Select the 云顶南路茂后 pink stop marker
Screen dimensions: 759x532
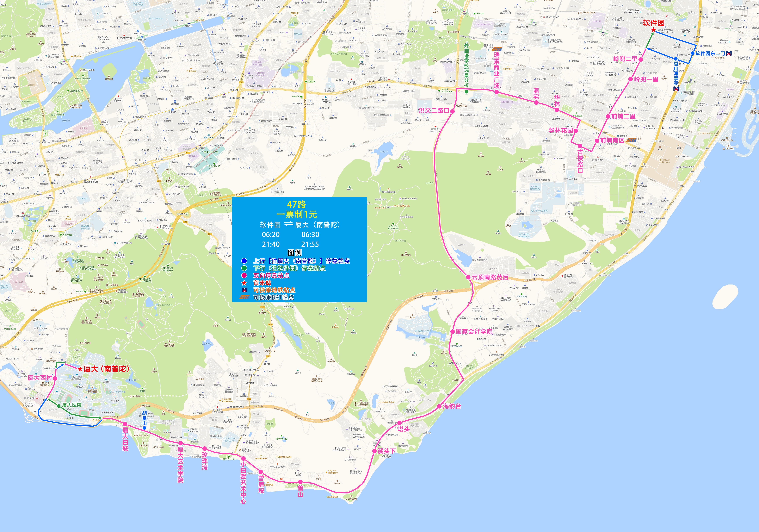(468, 277)
